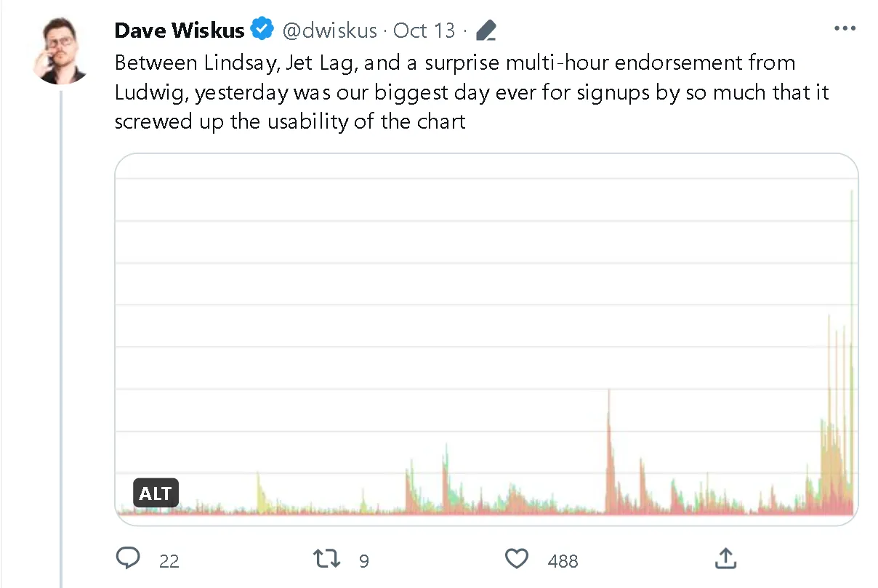Open the three-dot more options menu
This screenshot has width=878, height=588.
845,29
